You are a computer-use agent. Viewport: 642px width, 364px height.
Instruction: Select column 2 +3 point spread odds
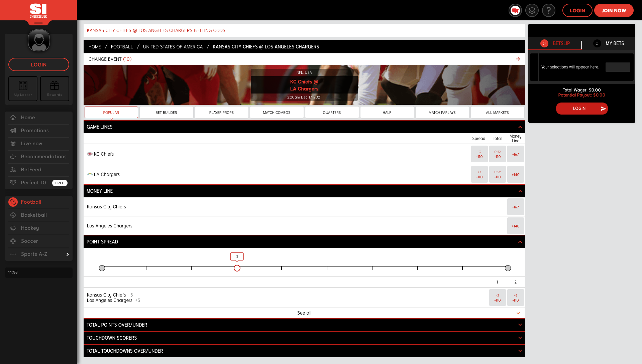coord(516,298)
